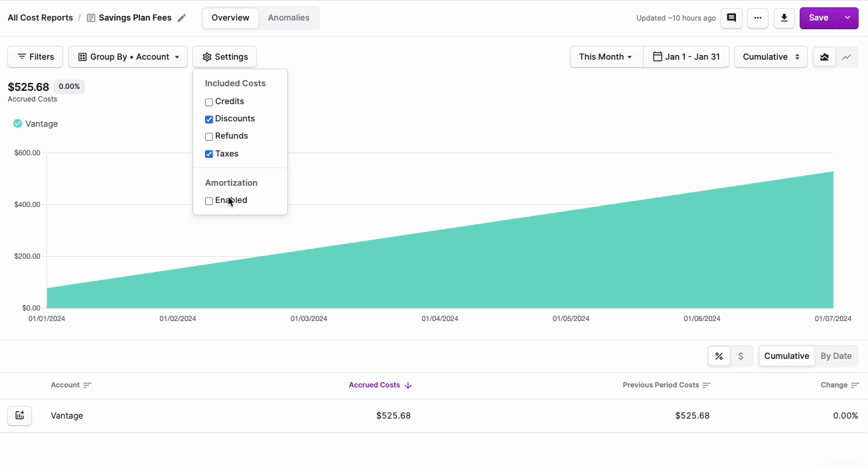Click the ellipsis more options icon

tap(757, 18)
